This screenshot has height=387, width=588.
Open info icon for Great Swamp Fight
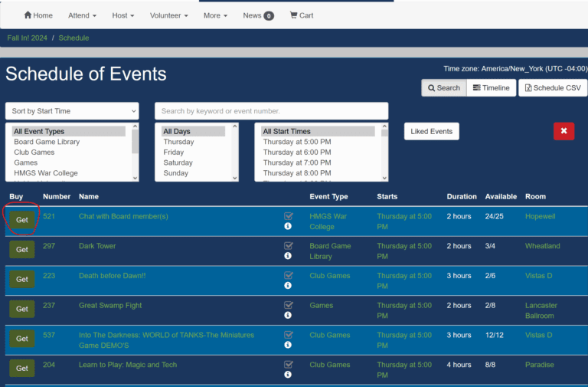coord(288,315)
